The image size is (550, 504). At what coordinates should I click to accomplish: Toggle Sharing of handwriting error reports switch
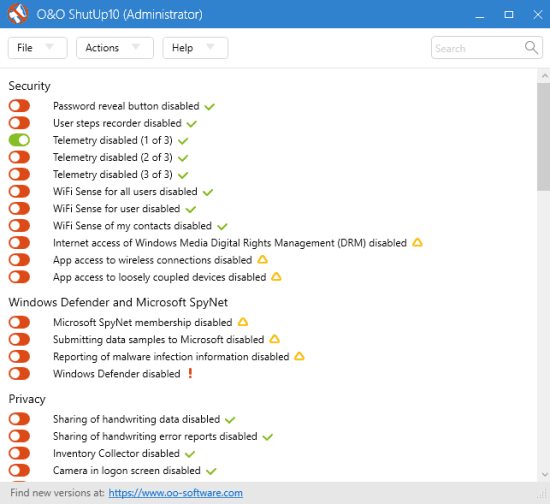tap(19, 436)
